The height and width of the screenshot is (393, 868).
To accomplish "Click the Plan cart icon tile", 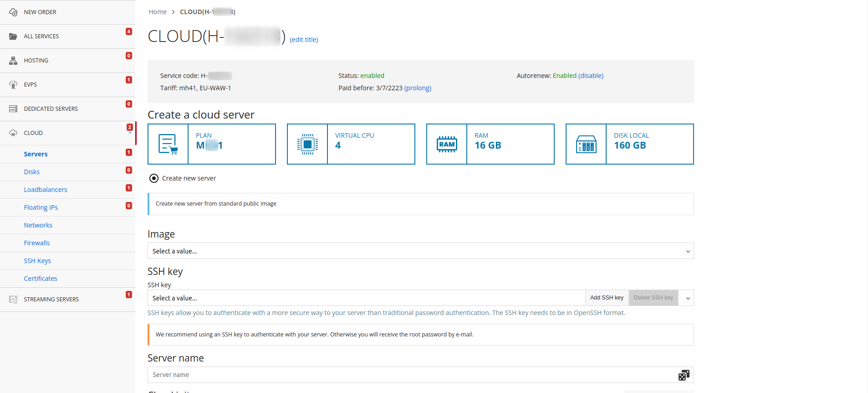I will pos(168,144).
